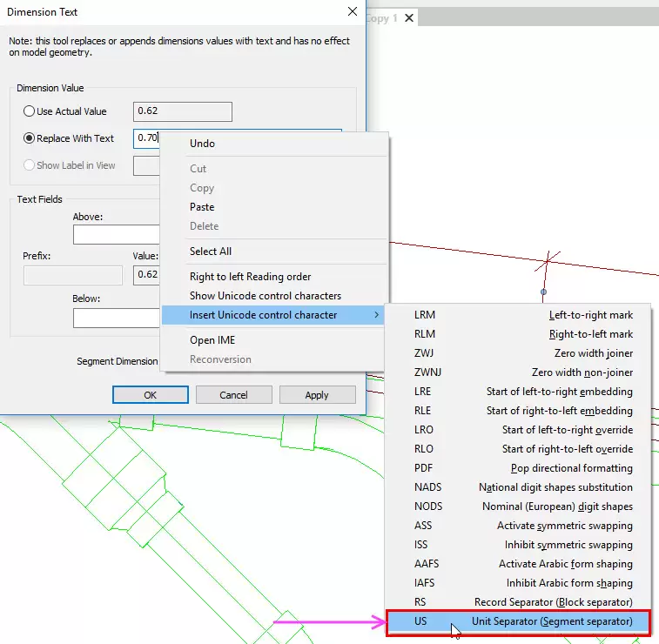This screenshot has width=659, height=644.
Task: Select the Use Actual Value radio button
Action: pyautogui.click(x=30, y=111)
